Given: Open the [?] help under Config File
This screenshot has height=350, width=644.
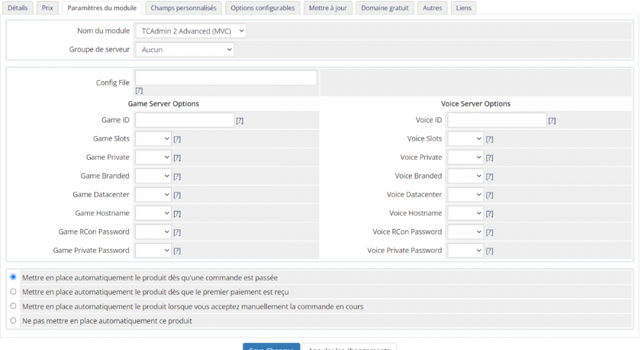Looking at the screenshot, I should [x=138, y=91].
